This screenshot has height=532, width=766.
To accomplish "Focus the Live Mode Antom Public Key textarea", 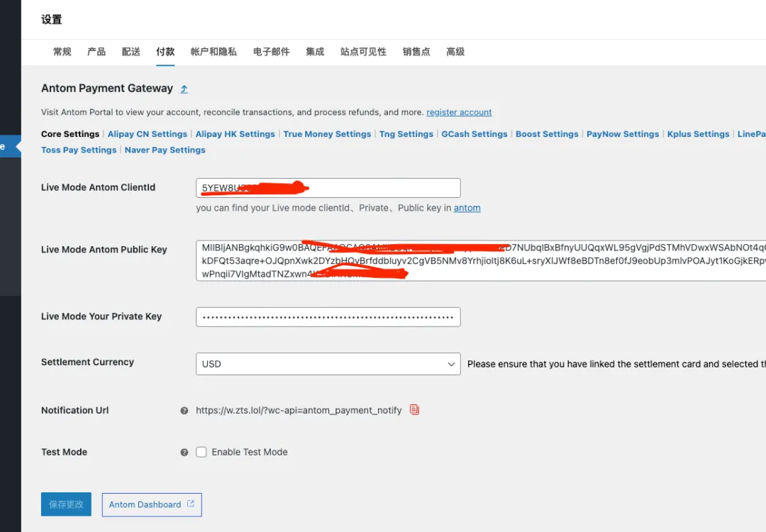I will 481,260.
